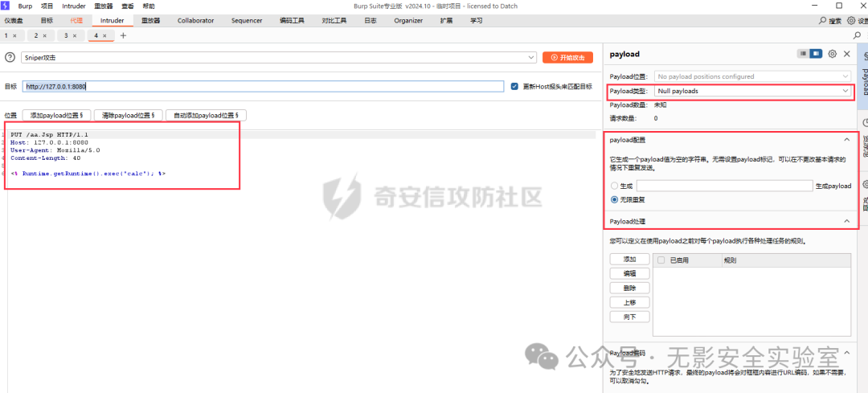Open the Burp menu
This screenshot has width=868, height=393.
[26, 6]
